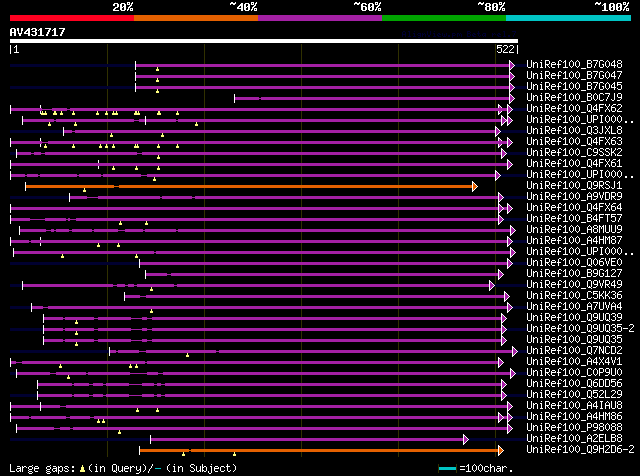Click the arrowhead ending the UniRef100_Q9VR49 alignment
This screenshot has width=640, height=476.
click(x=492, y=285)
